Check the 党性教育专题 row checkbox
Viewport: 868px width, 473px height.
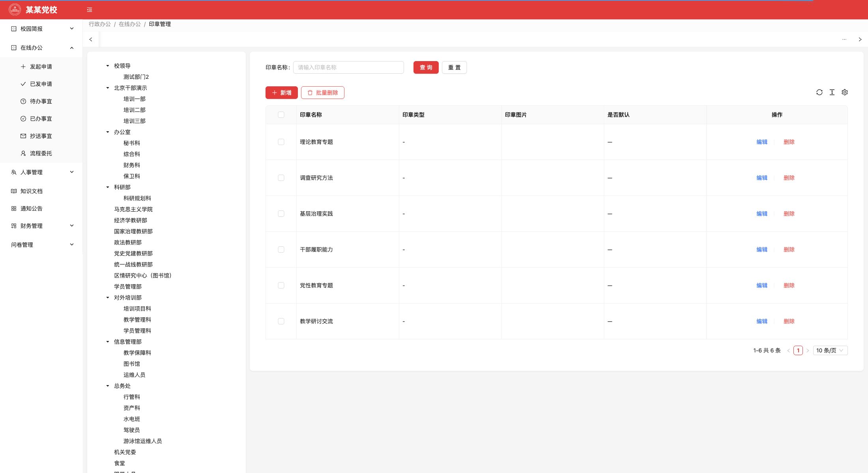[281, 285]
